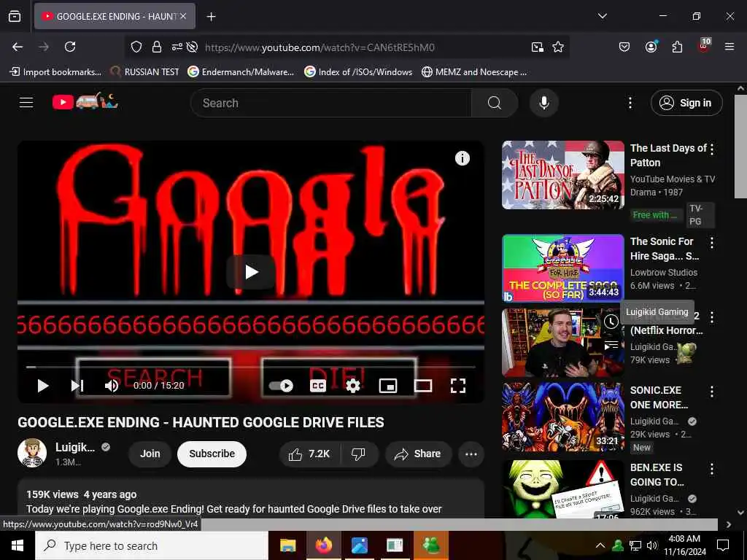Image resolution: width=747 pixels, height=560 pixels.
Task: Open the YouTube guide hamburger menu
Action: (26, 102)
